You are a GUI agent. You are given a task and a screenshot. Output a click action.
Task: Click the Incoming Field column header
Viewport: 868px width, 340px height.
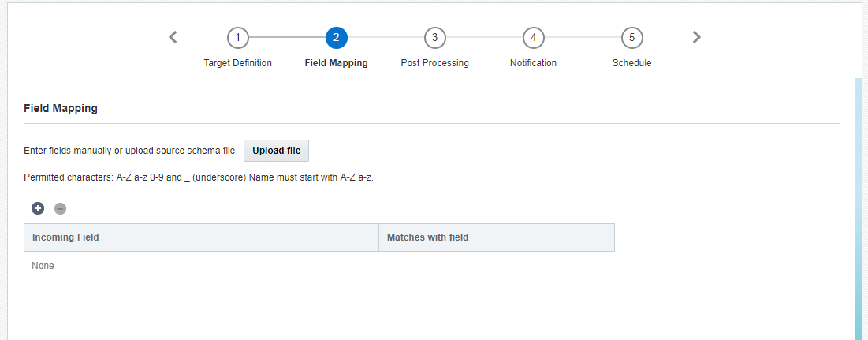pyautogui.click(x=202, y=237)
